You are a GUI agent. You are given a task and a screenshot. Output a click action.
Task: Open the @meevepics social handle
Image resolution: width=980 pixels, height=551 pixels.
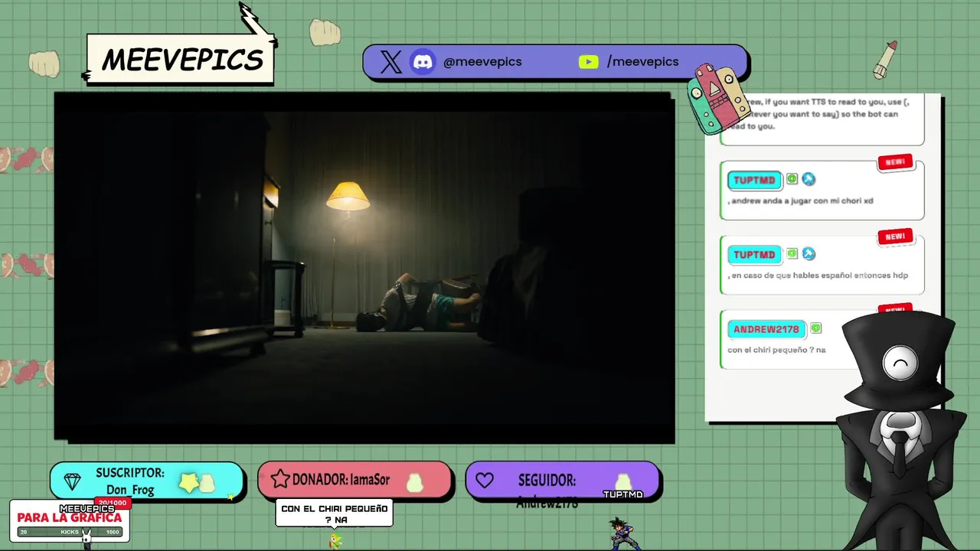tap(482, 62)
